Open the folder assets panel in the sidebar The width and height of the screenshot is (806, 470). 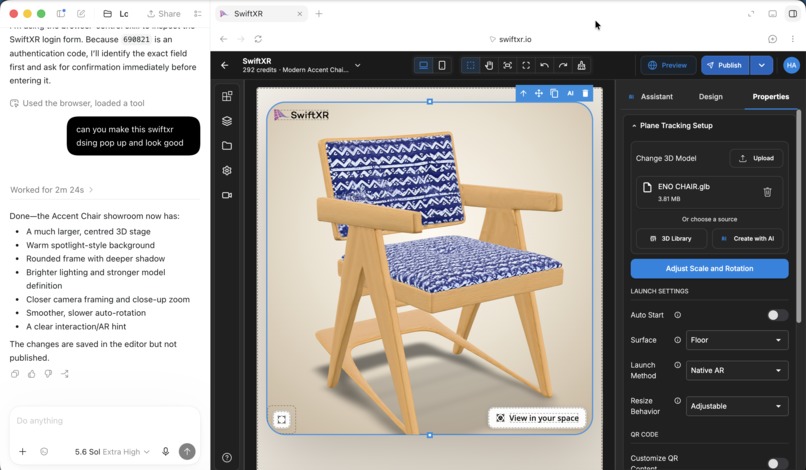point(227,146)
